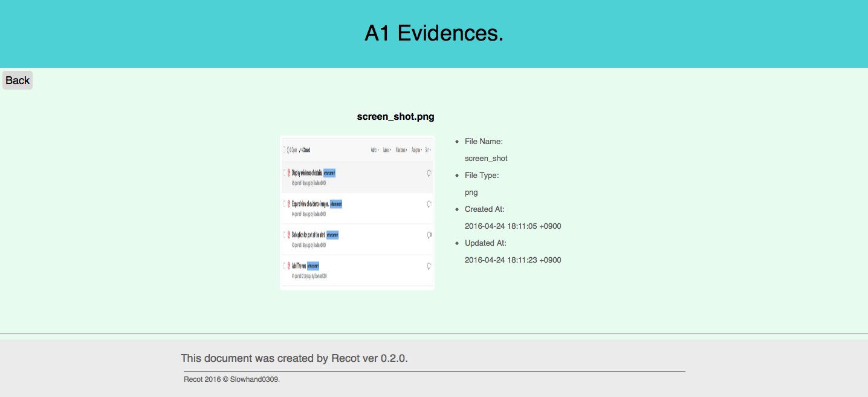
Task: Open the Labels filter dropdown in thumbnail
Action: click(x=387, y=150)
